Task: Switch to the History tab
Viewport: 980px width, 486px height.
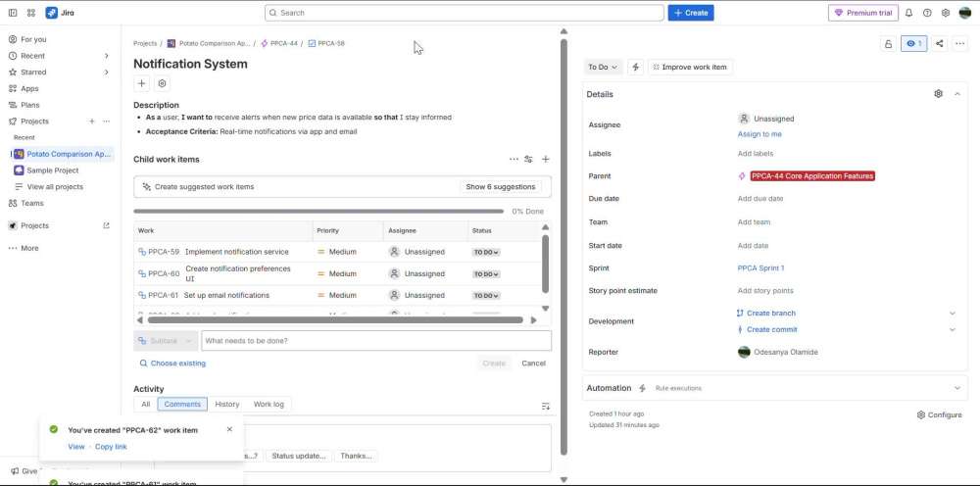Action: [227, 404]
